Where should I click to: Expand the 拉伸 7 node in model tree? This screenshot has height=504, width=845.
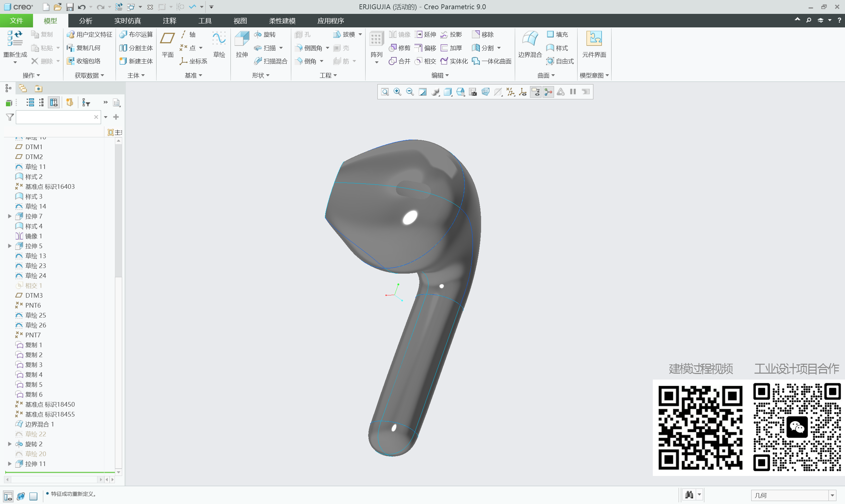9,216
